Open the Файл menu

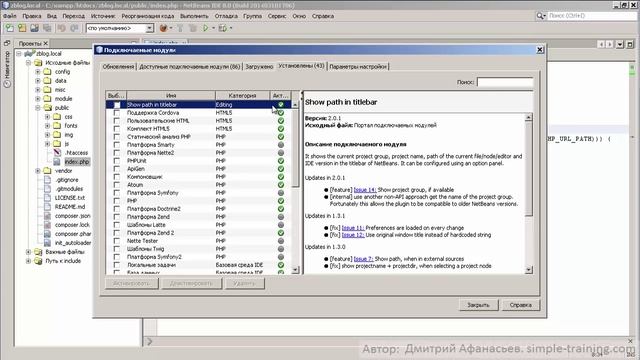pyautogui.click(x=10, y=16)
